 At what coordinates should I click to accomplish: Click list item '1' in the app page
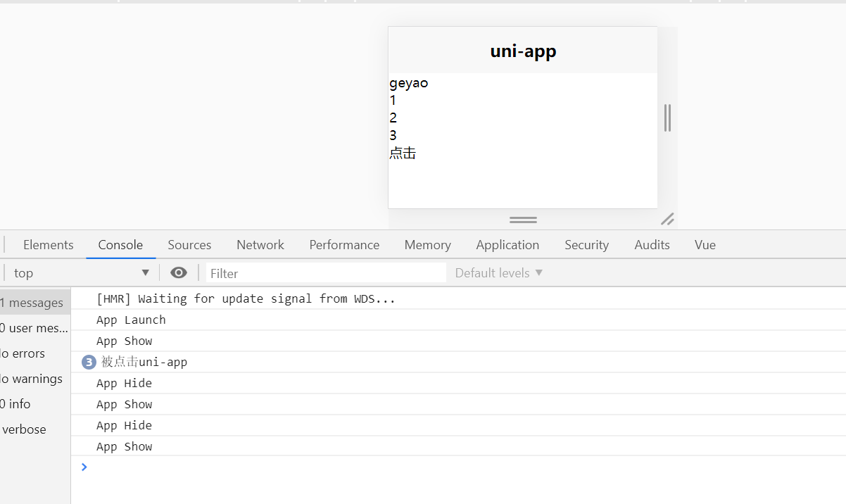pyautogui.click(x=393, y=101)
